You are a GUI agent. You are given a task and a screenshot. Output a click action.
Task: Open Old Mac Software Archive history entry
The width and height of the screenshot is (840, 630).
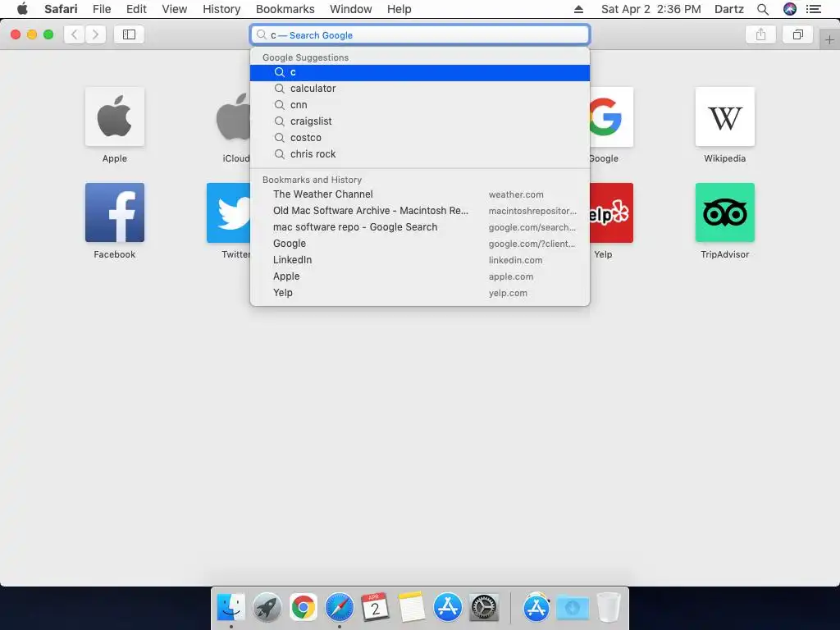click(x=420, y=211)
